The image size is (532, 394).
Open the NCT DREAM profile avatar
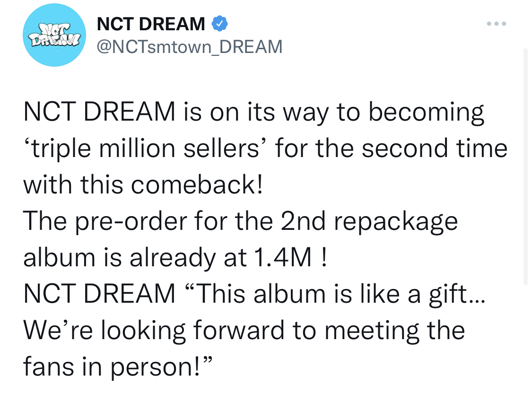click(x=54, y=35)
